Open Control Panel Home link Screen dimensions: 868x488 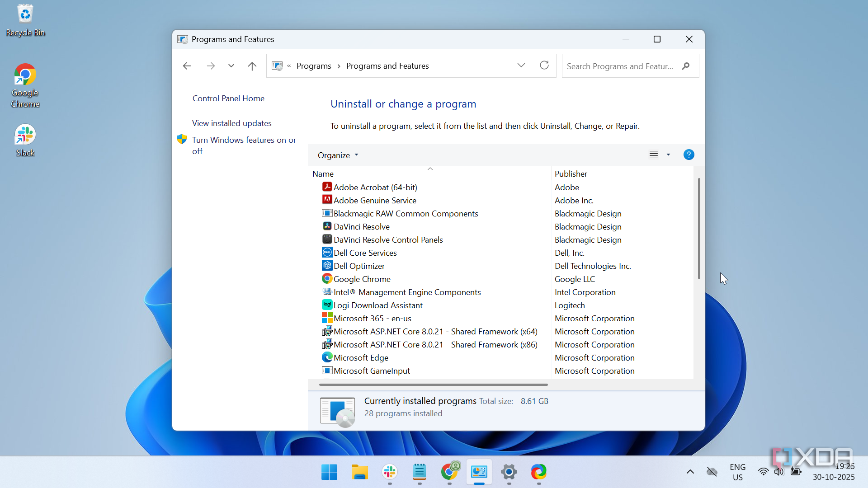[228, 99]
